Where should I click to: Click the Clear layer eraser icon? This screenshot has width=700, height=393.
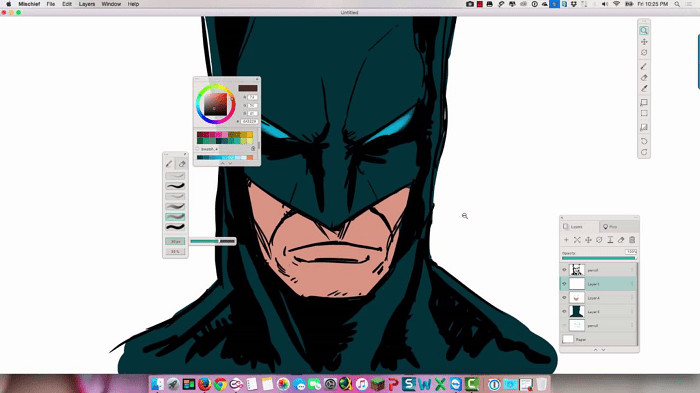tap(621, 240)
